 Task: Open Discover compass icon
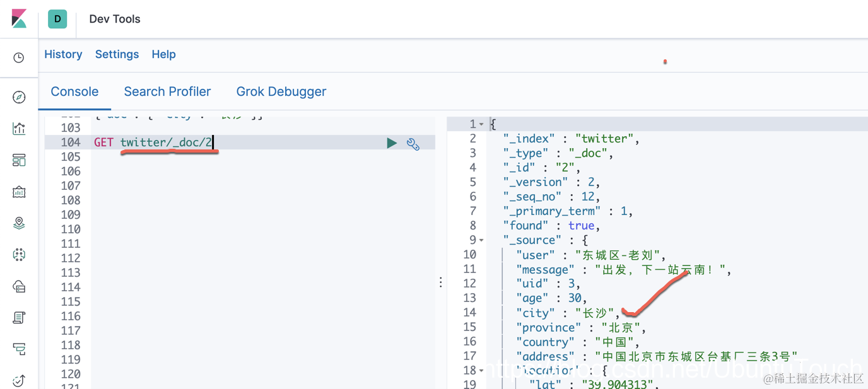[x=19, y=97]
